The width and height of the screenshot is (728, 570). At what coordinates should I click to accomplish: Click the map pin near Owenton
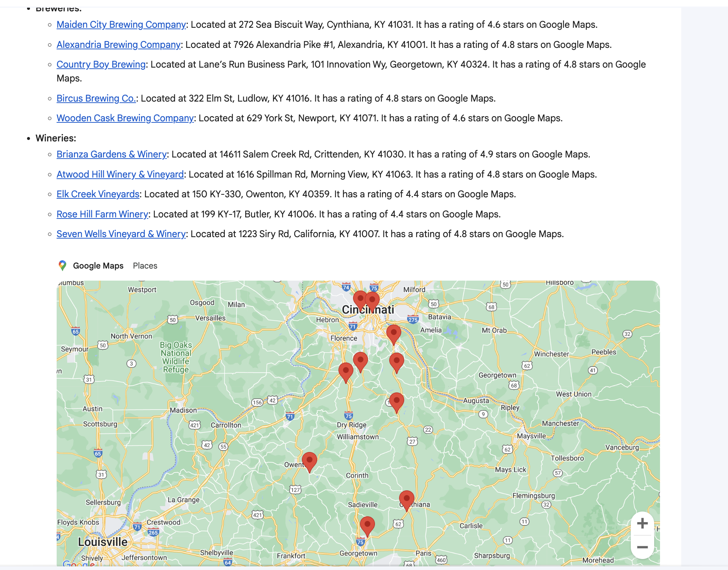(x=309, y=461)
